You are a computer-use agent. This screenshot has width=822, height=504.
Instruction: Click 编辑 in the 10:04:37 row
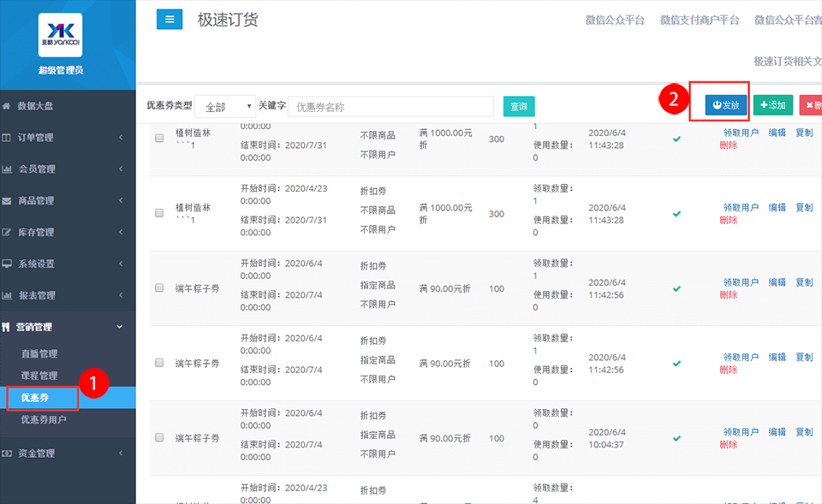coord(777,432)
